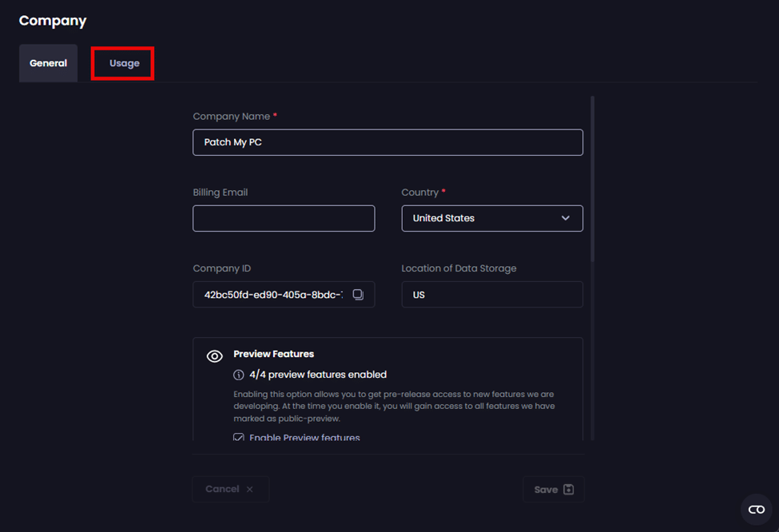Toggle the Enable Preview features checkbox

coord(239,438)
